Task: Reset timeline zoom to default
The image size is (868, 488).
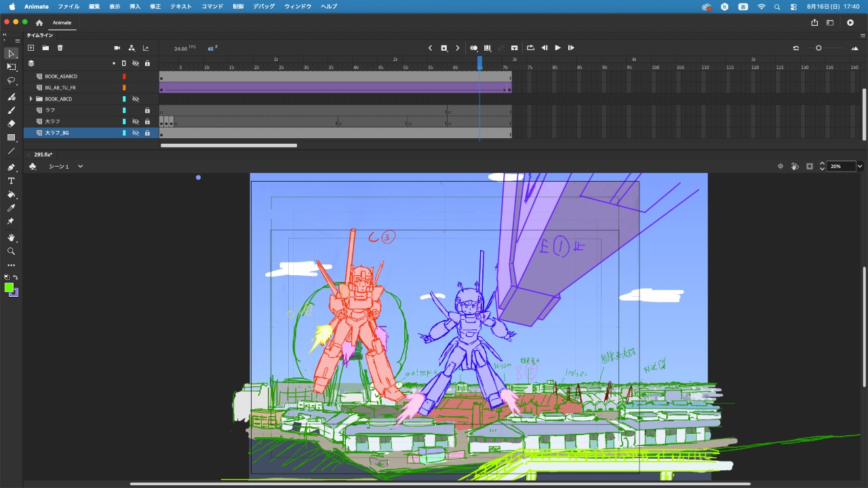Action: [796, 48]
